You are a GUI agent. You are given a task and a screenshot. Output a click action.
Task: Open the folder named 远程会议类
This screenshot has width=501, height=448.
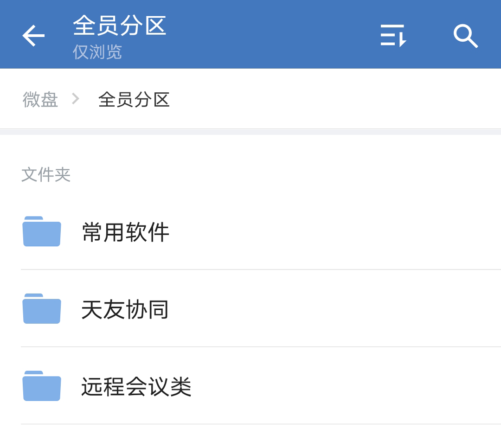(x=136, y=386)
